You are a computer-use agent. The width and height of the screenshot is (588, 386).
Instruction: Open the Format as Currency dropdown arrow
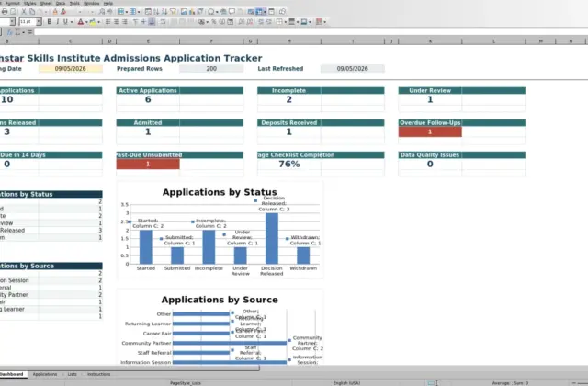coord(208,22)
